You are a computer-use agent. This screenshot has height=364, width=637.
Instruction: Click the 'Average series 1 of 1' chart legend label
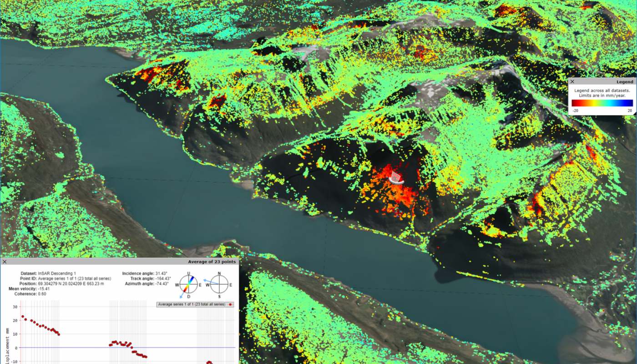click(191, 304)
